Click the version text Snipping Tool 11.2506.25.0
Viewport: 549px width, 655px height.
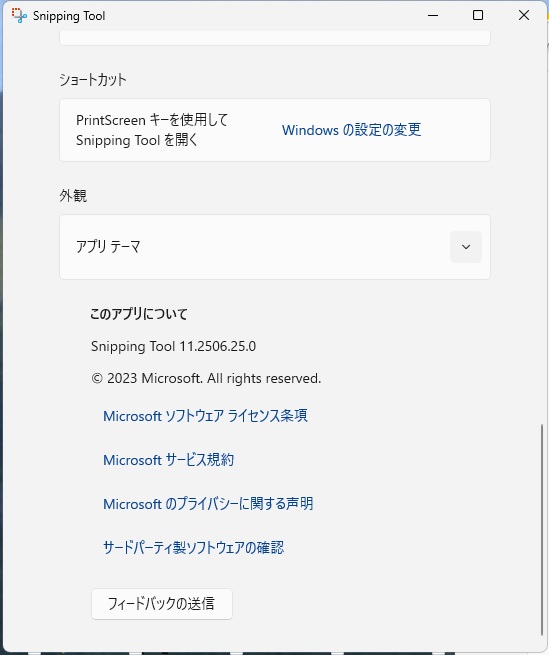[x=173, y=346]
